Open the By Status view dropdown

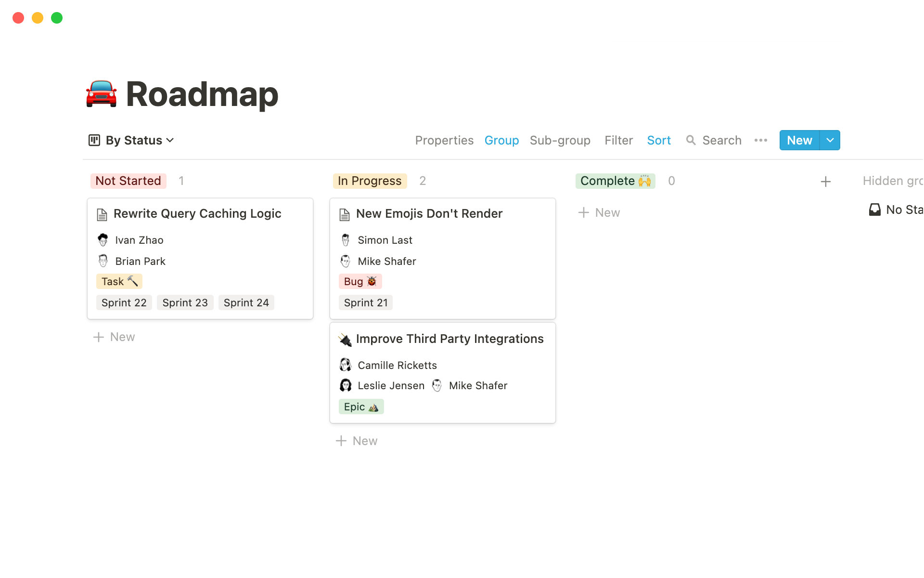[x=138, y=140]
